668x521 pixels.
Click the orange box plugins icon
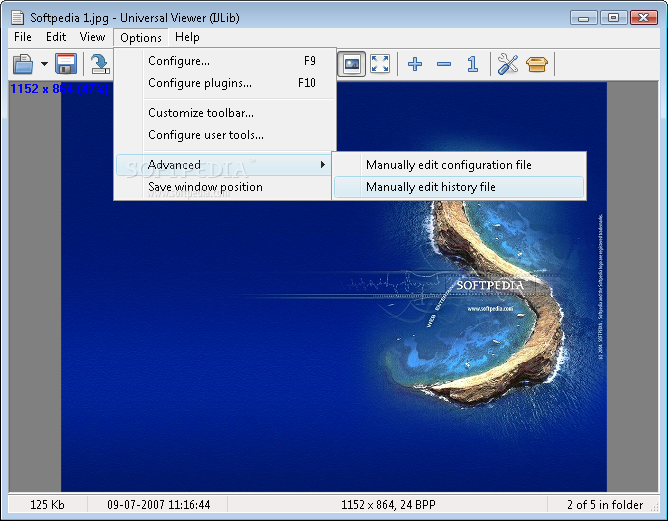pyautogui.click(x=537, y=64)
